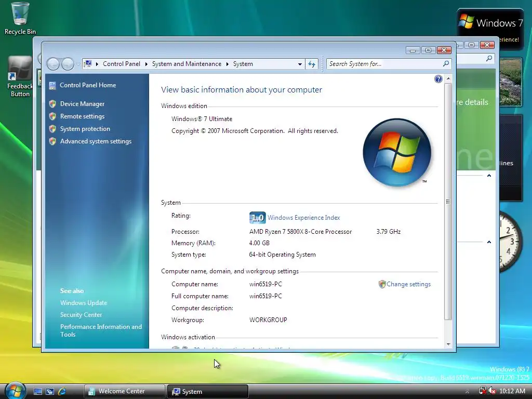The width and height of the screenshot is (532, 399).
Task: Click the search icon in Welcome Center window
Action: [489, 58]
